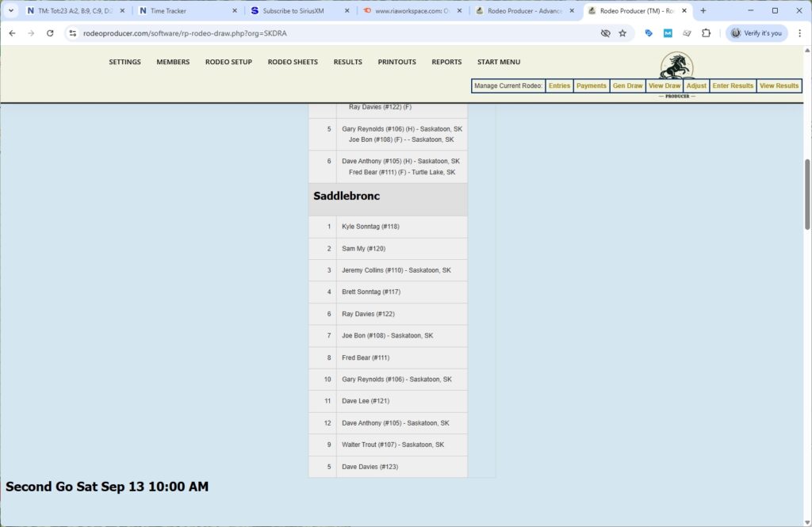Open the browser Extensions puzzle icon
Image resolution: width=812 pixels, height=527 pixels.
coord(706,33)
